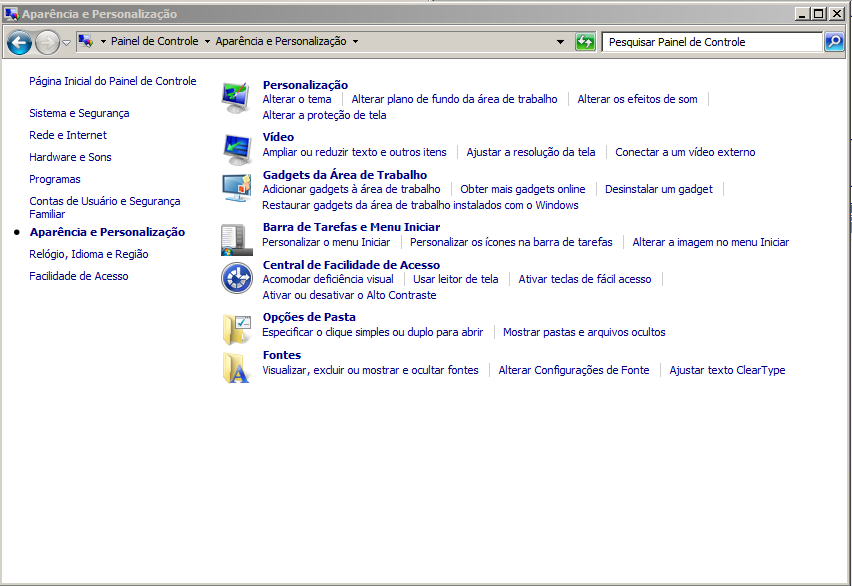
Task: Click the grayed Forward arrow button
Action: click(47, 42)
